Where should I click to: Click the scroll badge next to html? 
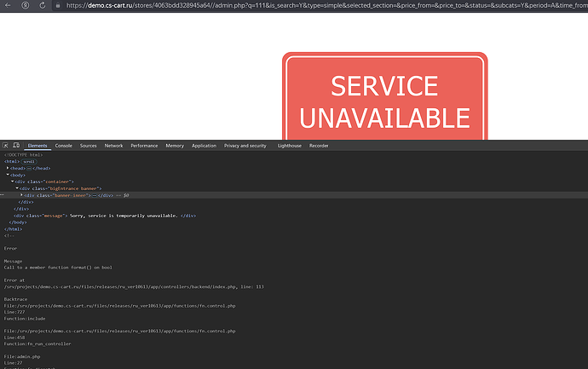click(29, 162)
